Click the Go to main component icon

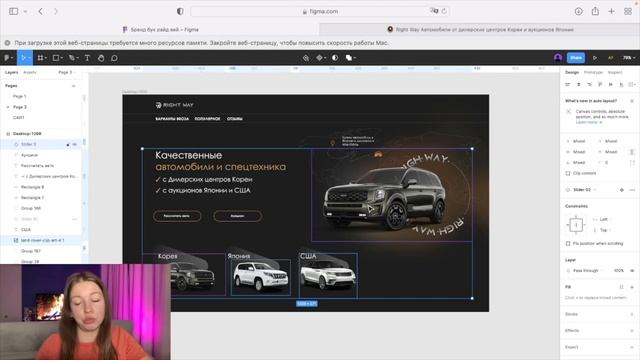[622, 190]
